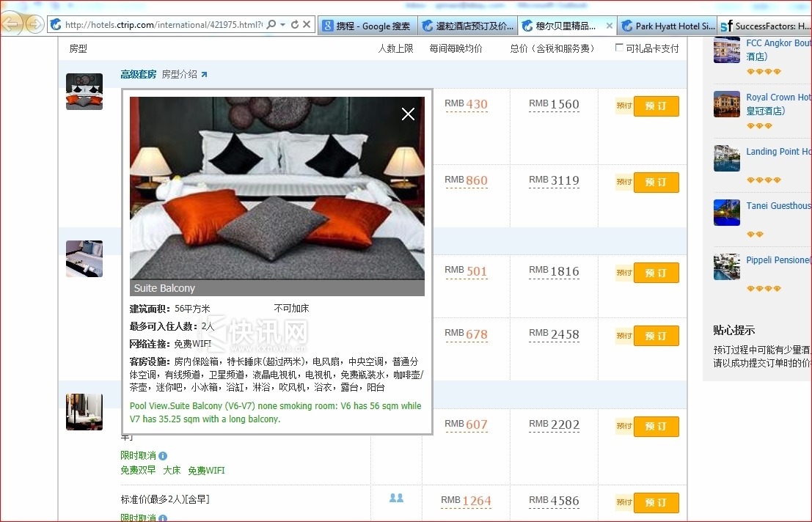This screenshot has height=522, width=812.
Task: Click the nightly price RMB 1264
Action: pyautogui.click(x=466, y=501)
